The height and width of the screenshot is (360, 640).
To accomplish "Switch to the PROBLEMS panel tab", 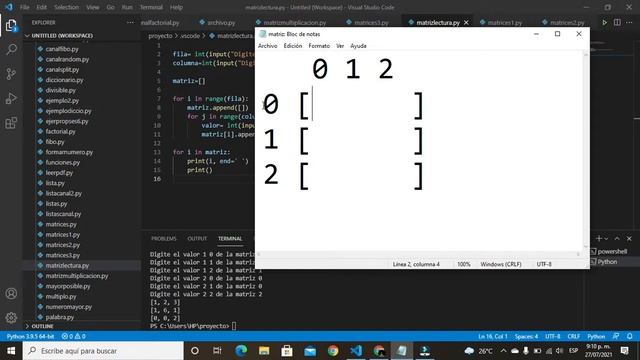I will point(164,238).
